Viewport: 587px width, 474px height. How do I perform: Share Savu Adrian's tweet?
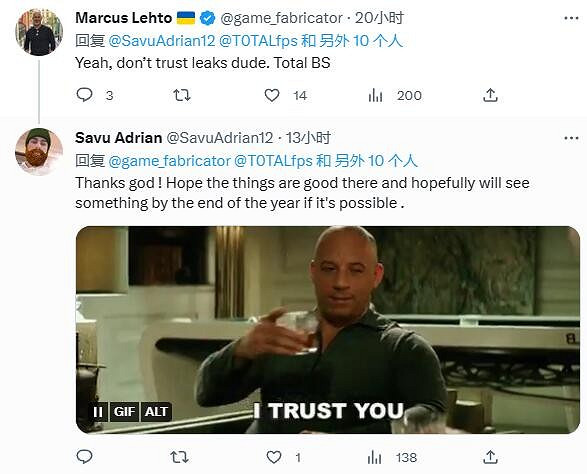pyautogui.click(x=490, y=457)
